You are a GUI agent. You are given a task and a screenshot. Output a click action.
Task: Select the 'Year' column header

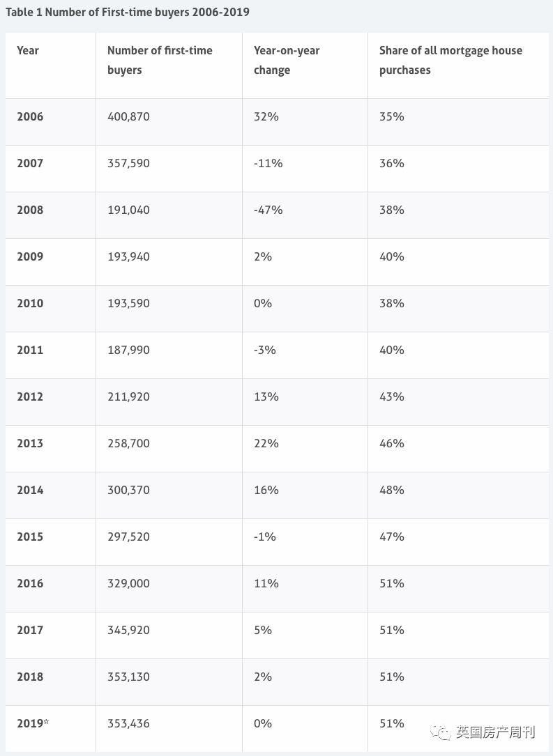coord(28,50)
